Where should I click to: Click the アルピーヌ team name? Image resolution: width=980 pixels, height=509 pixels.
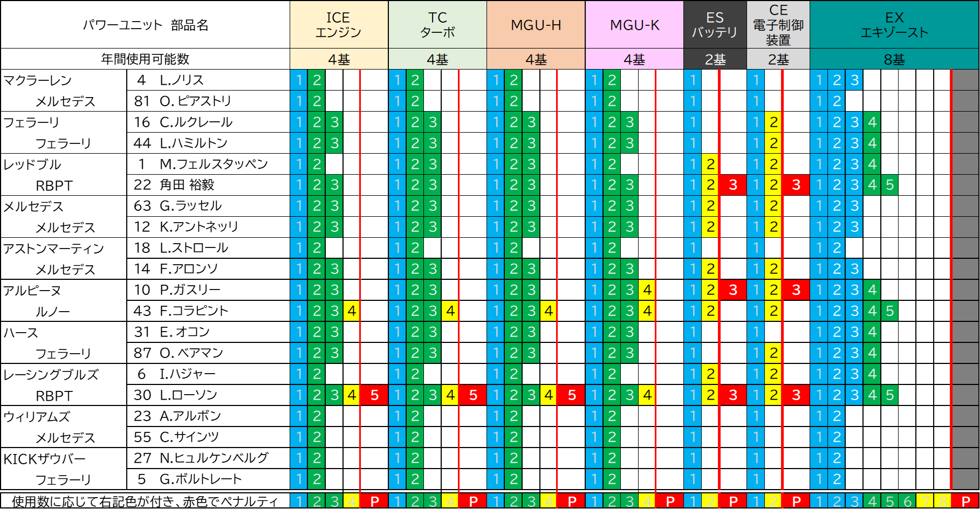click(32, 291)
